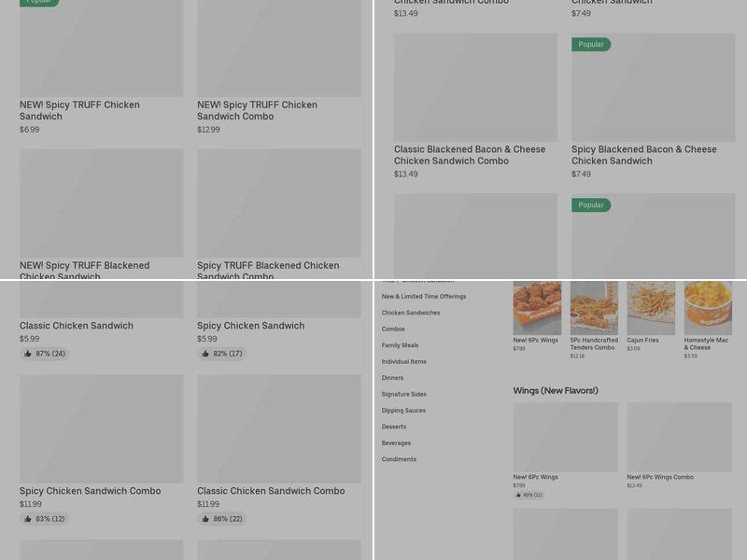This screenshot has width=747, height=560.
Task: Select the Desserts category
Action: pos(394,427)
